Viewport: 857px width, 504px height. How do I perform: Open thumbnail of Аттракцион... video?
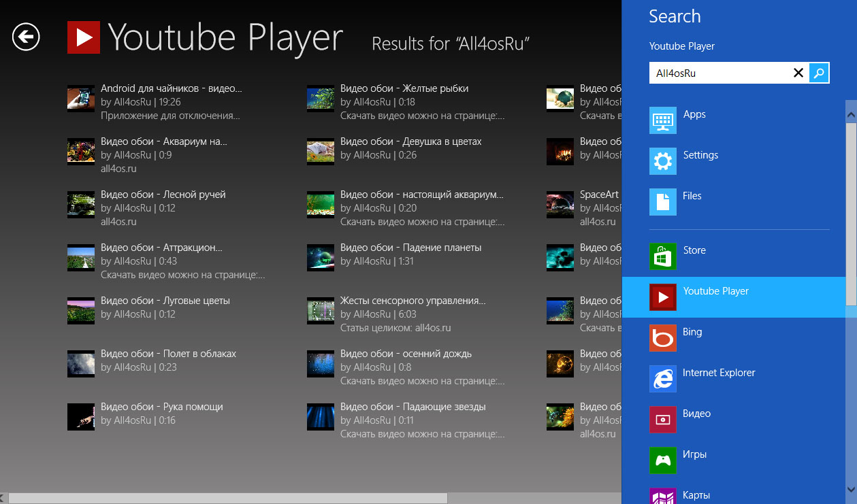[x=81, y=257]
